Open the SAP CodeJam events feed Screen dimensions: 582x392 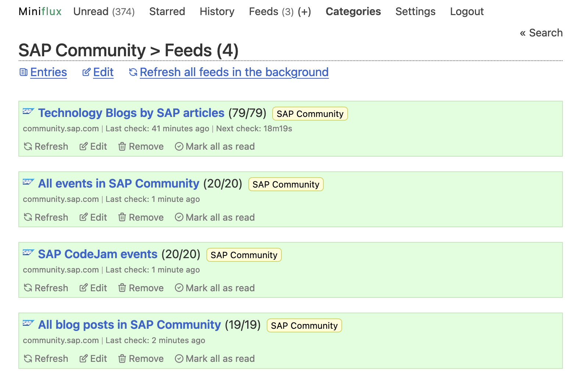pyautogui.click(x=98, y=254)
